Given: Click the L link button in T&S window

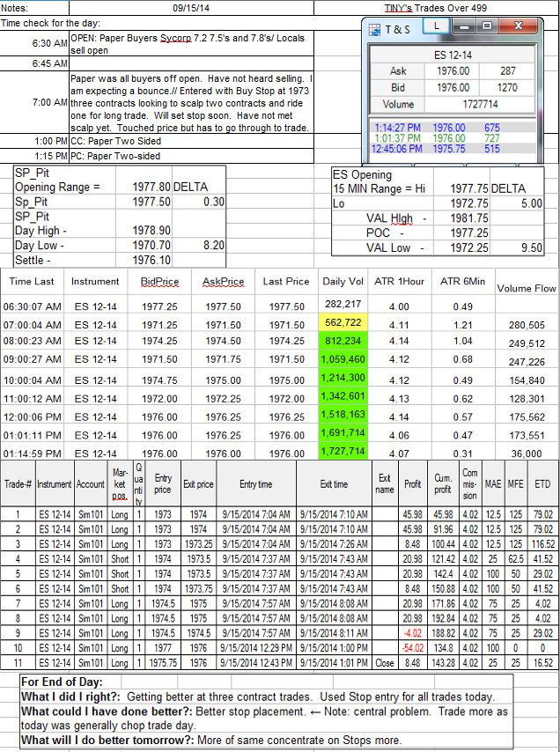Looking at the screenshot, I should coord(437,26).
